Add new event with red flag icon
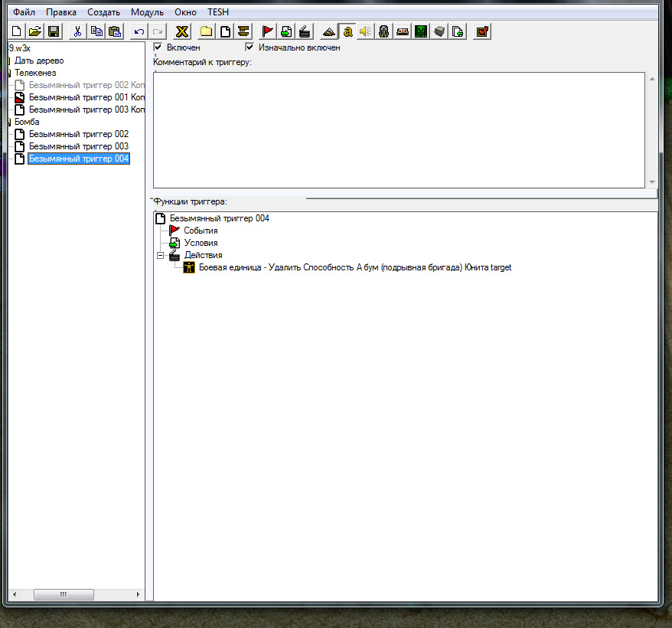 coord(267,31)
